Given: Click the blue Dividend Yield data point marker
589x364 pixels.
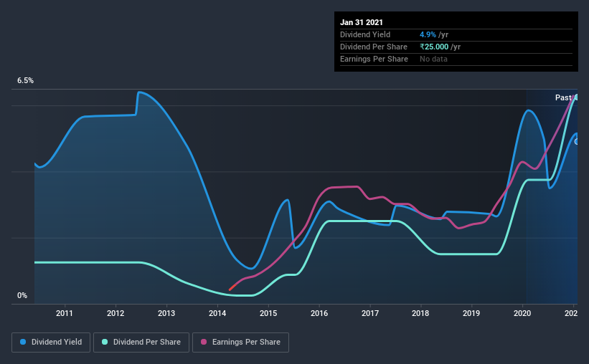Looking at the screenshot, I should [577, 142].
